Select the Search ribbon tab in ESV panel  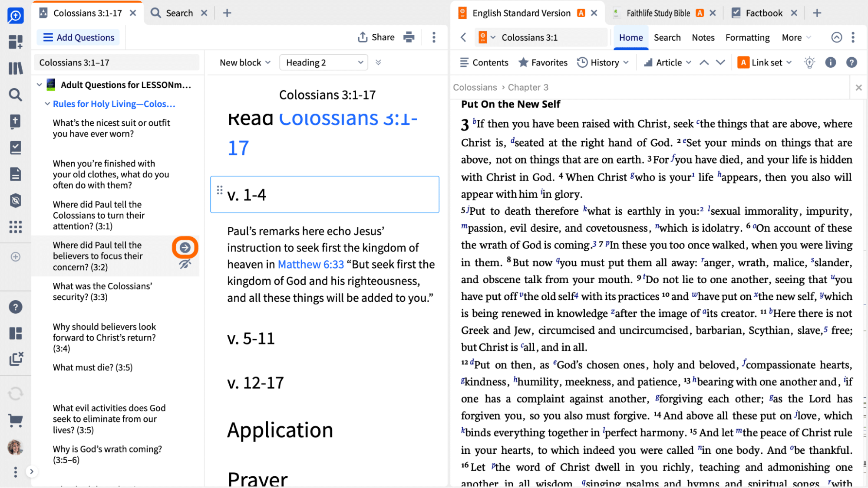point(667,38)
